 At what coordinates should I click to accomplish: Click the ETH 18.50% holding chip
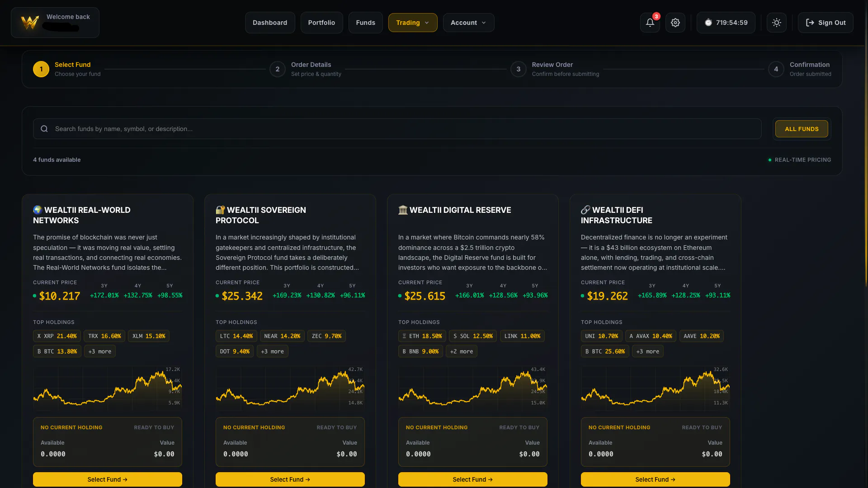422,336
